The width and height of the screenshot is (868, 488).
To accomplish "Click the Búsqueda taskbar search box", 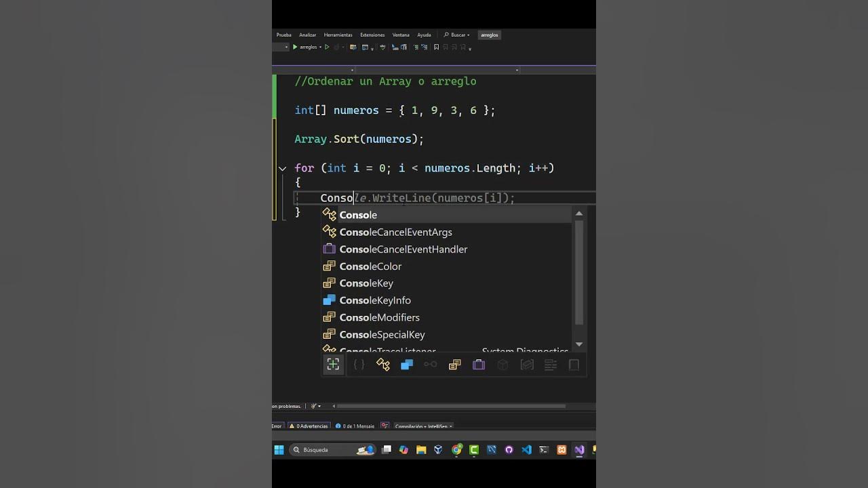I will pos(332,449).
